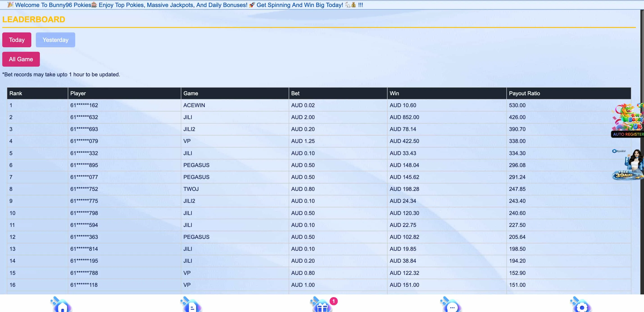The image size is (644, 312).
Task: Select player 61******594 in rank 11
Action: (x=84, y=225)
